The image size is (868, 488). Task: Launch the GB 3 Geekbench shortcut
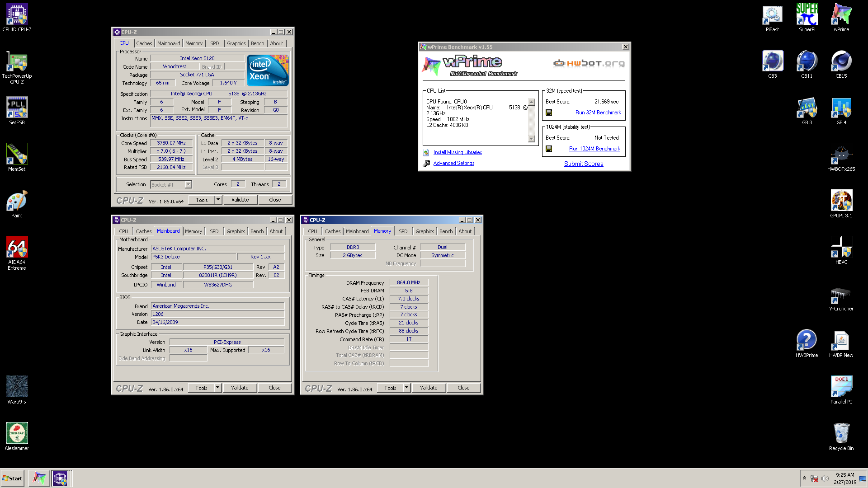807,111
